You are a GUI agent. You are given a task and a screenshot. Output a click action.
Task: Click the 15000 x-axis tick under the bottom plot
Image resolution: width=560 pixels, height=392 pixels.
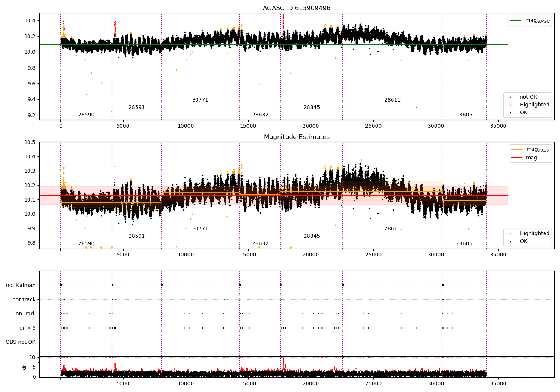tap(248, 383)
